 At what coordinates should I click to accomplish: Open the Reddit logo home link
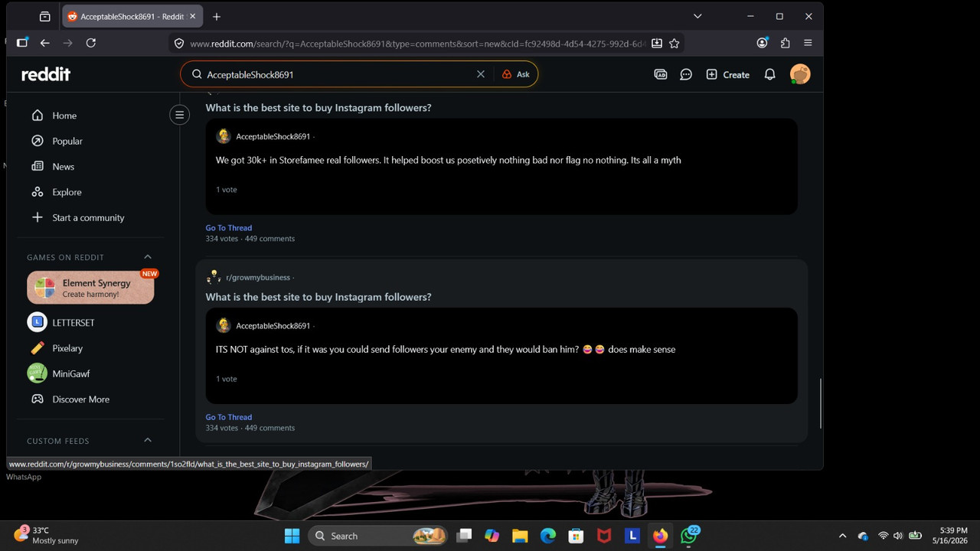(x=46, y=74)
